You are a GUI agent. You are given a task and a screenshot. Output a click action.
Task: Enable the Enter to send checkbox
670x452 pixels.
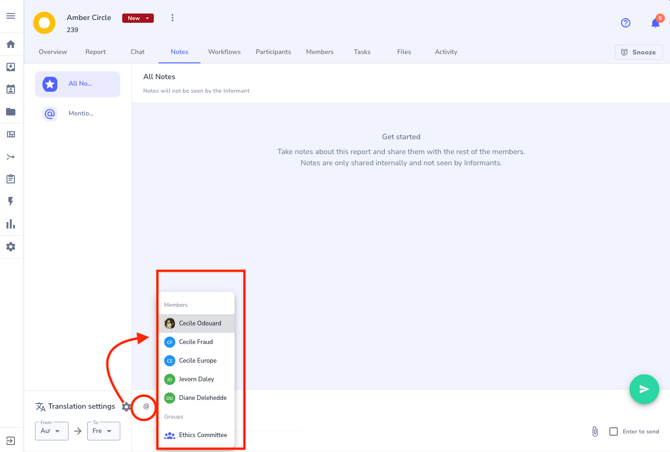[x=614, y=431]
